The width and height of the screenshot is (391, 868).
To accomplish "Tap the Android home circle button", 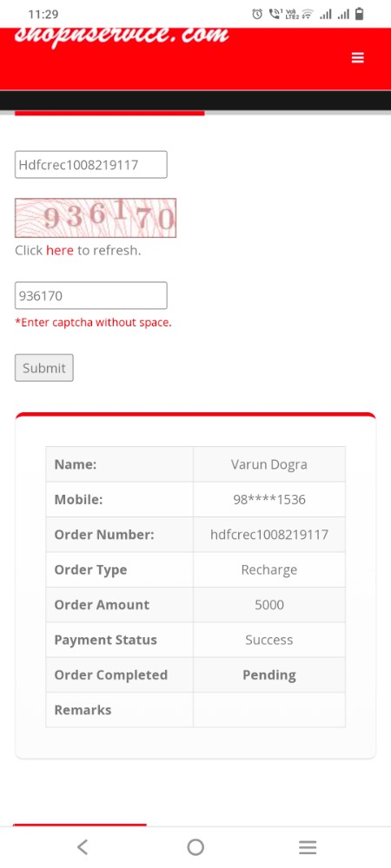I will 195,847.
